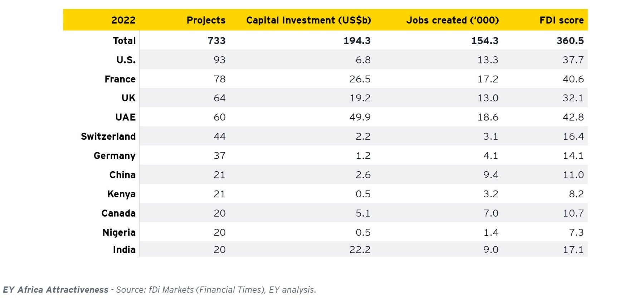Select the total FDI score 360.5
This screenshot has width=644, height=303.
pos(570,40)
